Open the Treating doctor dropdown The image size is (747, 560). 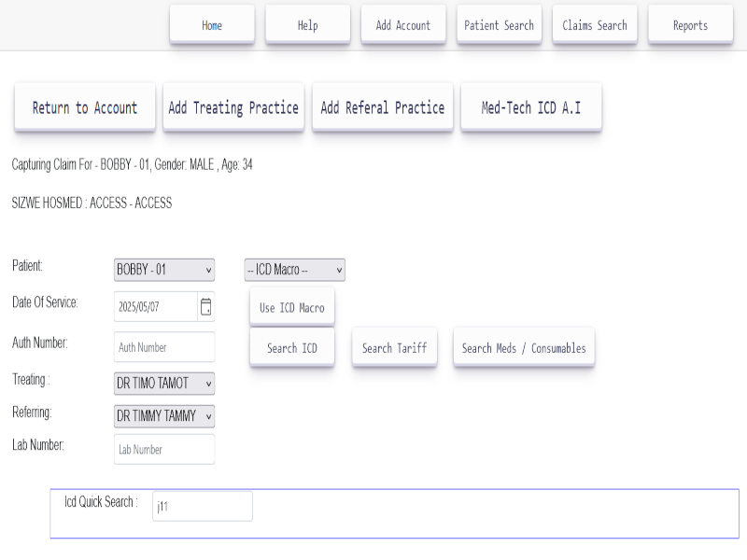point(164,384)
